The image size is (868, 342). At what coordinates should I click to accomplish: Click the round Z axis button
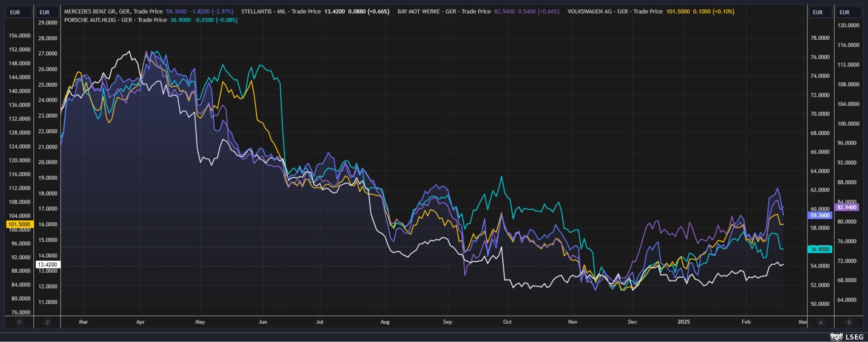(47, 322)
